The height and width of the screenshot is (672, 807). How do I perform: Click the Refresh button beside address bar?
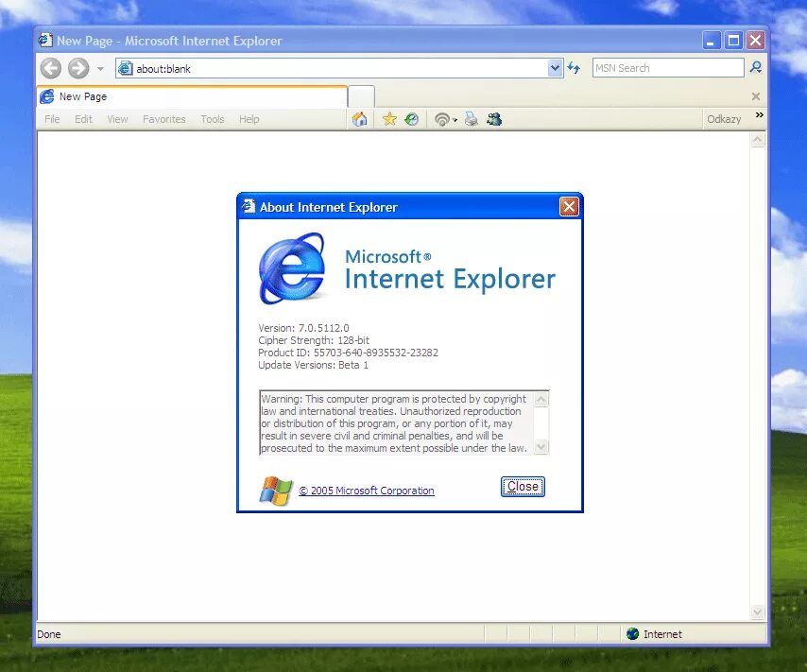point(574,68)
